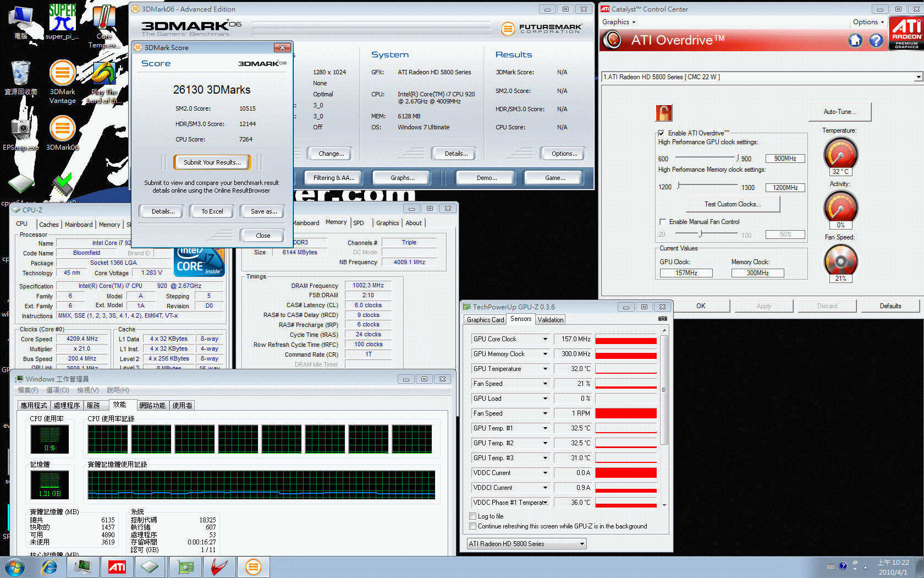Launch super_pi desktop icon
924x578 pixels.
click(62, 22)
